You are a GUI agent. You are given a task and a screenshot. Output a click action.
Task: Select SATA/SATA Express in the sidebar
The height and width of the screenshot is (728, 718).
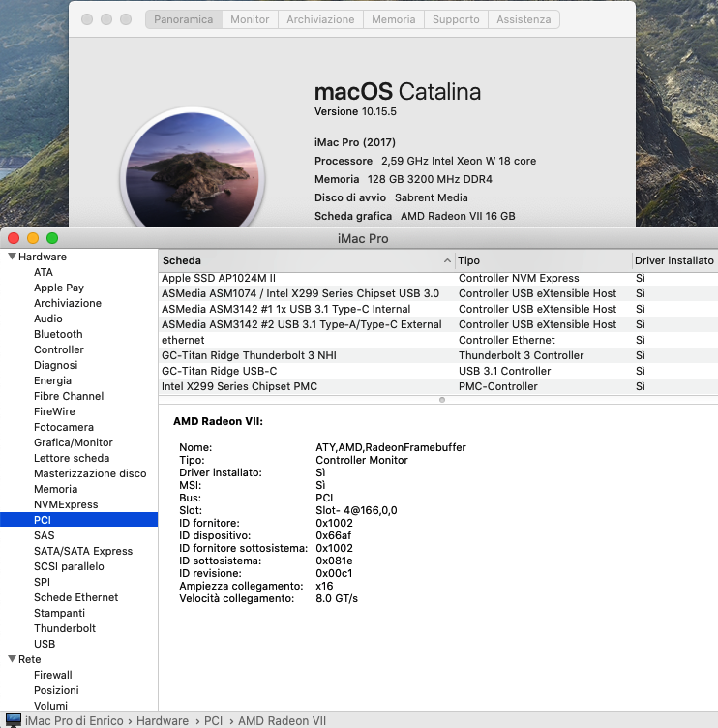(83, 551)
